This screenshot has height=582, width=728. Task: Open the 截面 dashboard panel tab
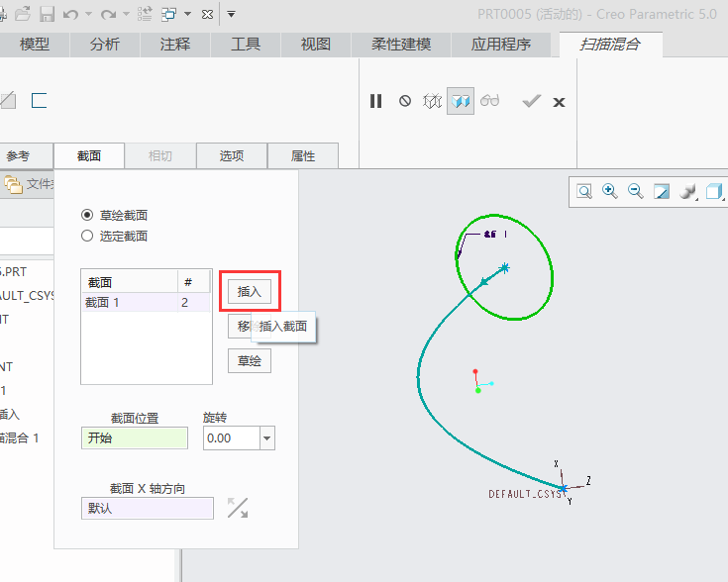[89, 156]
